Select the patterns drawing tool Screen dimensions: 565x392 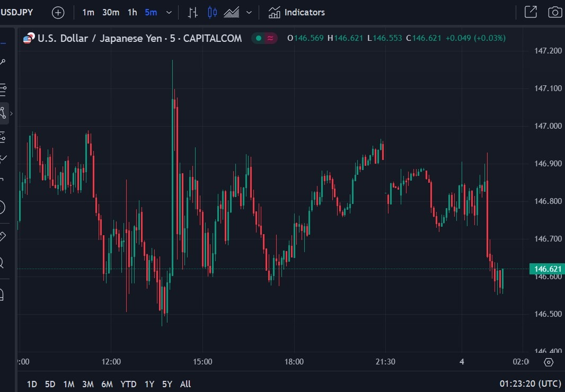coord(3,113)
